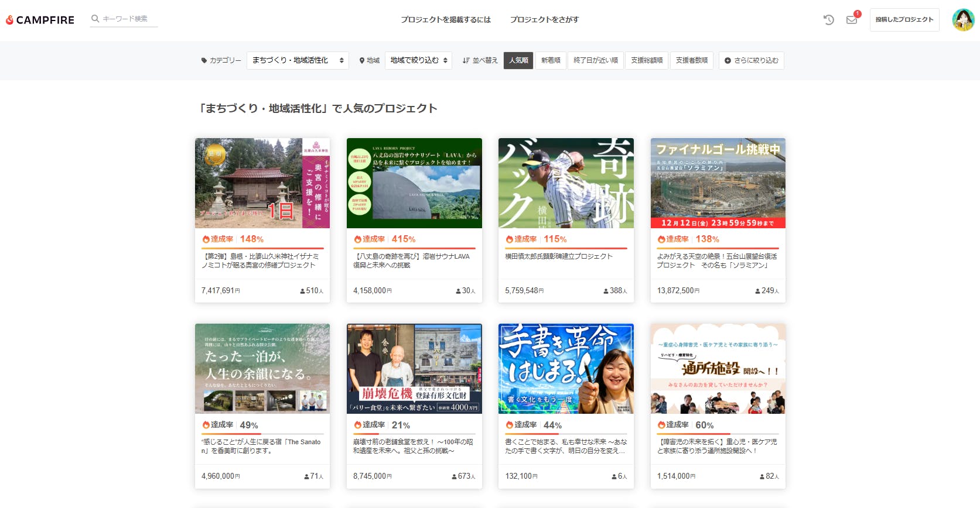
Task: Open the mail inbox with notification badge
Action: coord(852,20)
